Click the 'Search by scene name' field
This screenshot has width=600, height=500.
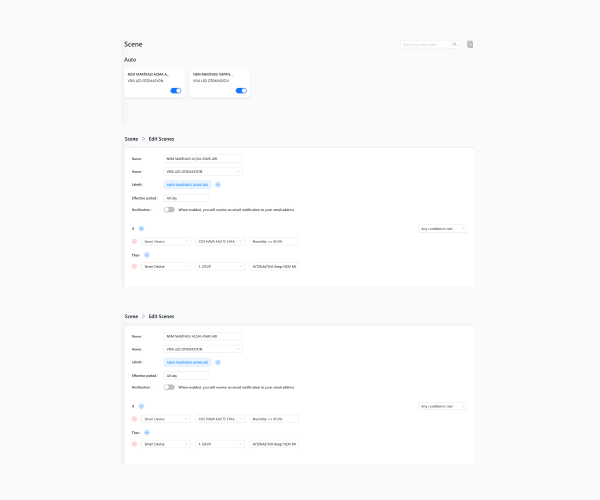tap(426, 44)
